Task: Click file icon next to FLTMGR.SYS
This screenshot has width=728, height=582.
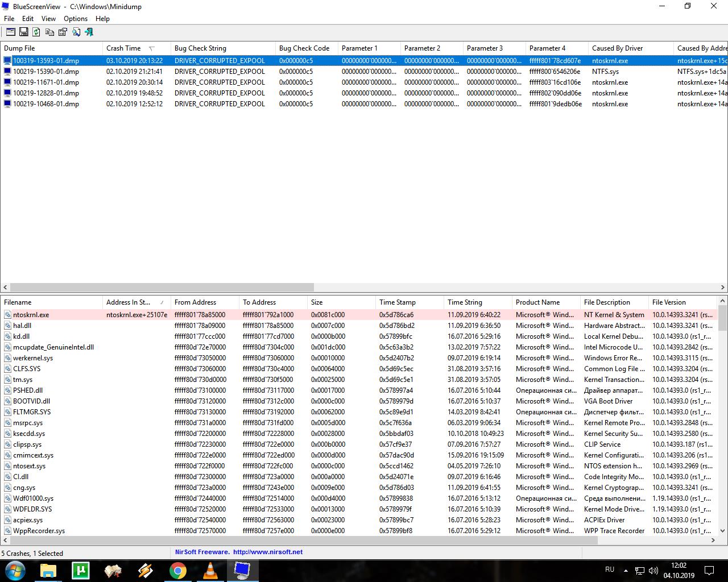Action: click(7, 412)
